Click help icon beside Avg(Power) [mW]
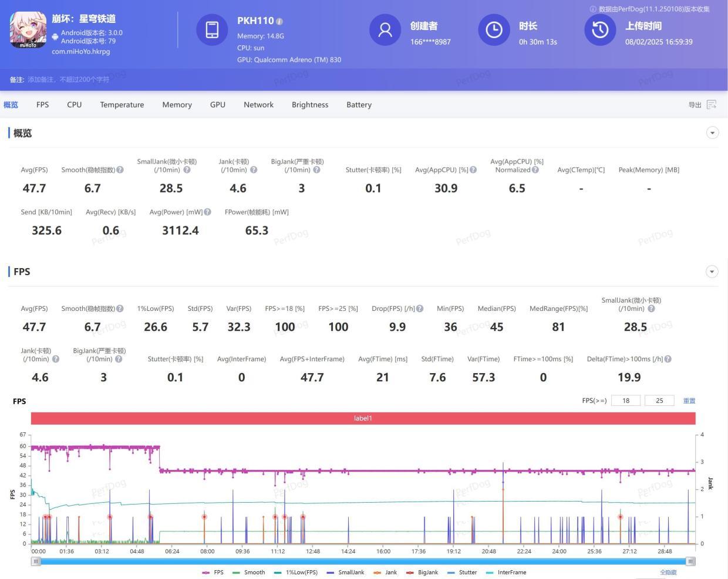The height and width of the screenshot is (579, 728). point(207,212)
